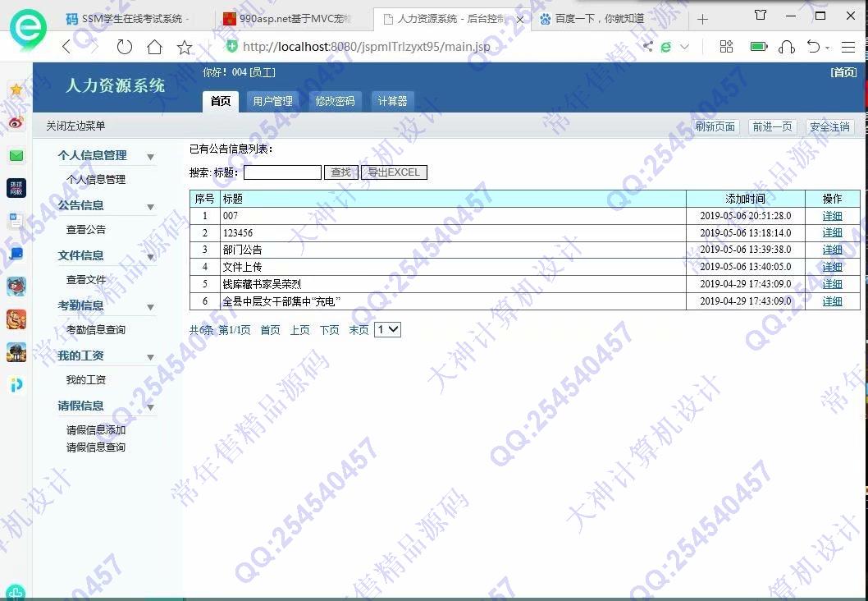Click the browser forward arrow
Screen dimensions: 868x601
click(94, 47)
